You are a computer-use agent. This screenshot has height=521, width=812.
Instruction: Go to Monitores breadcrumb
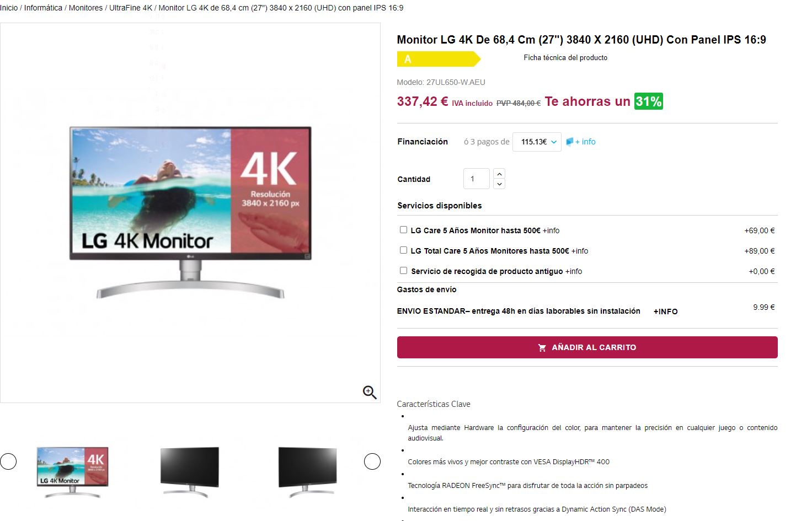tap(86, 8)
